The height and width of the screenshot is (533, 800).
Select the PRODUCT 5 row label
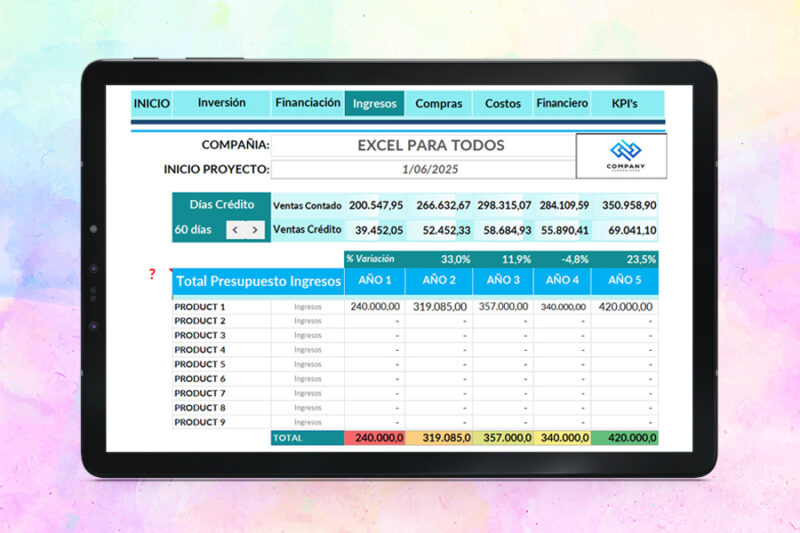click(x=200, y=364)
